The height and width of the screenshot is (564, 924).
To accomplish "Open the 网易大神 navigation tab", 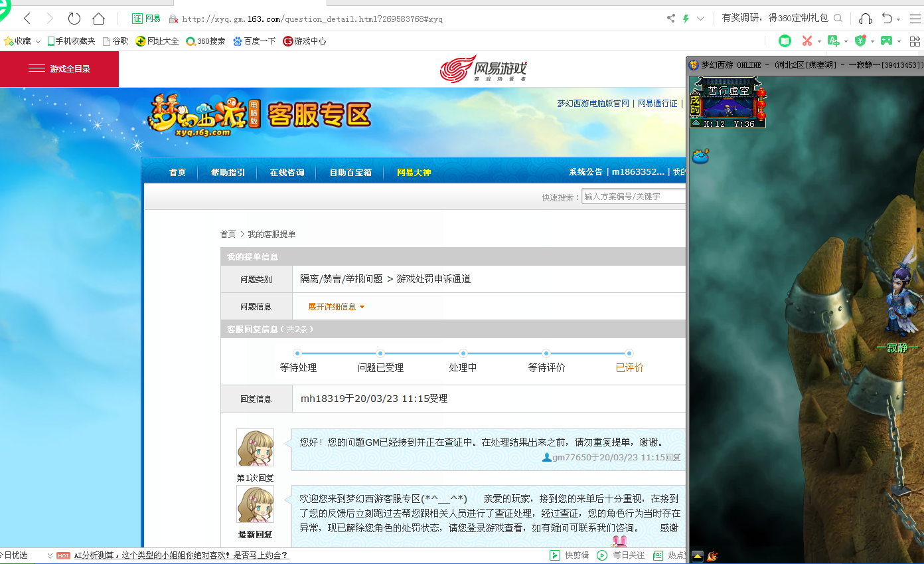I will click(x=414, y=173).
